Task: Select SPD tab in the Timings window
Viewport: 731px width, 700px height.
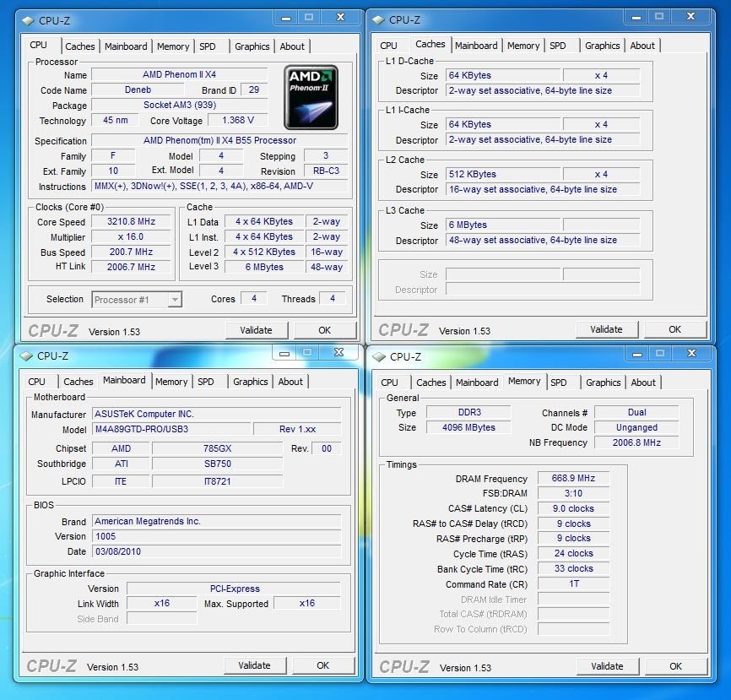Action: click(x=559, y=383)
